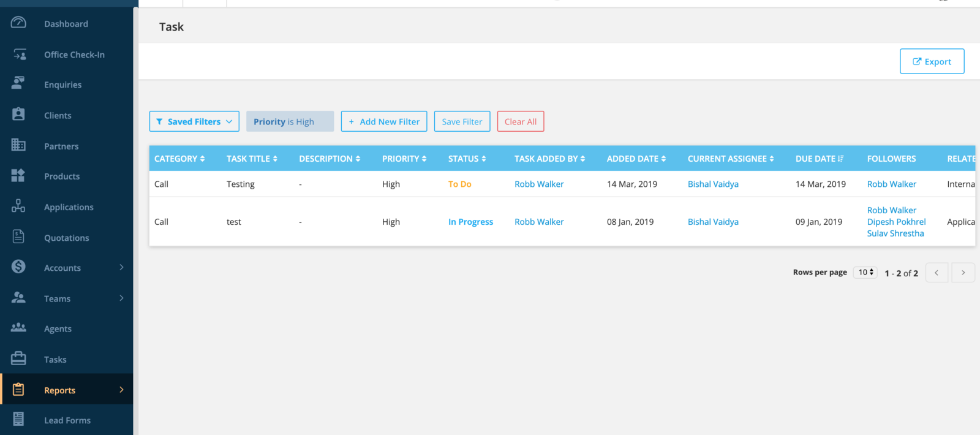The height and width of the screenshot is (435, 980).
Task: Click the Quotations document icon
Action: coord(18,236)
